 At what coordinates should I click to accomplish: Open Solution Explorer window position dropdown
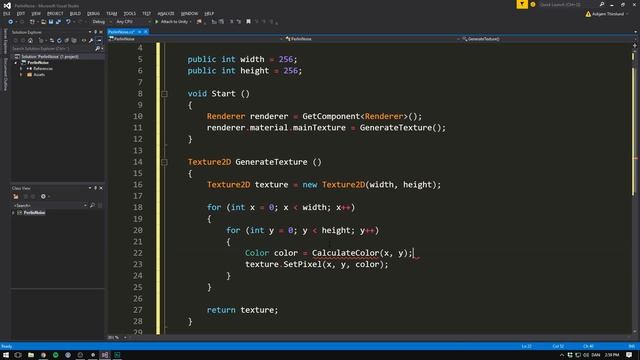click(90, 32)
